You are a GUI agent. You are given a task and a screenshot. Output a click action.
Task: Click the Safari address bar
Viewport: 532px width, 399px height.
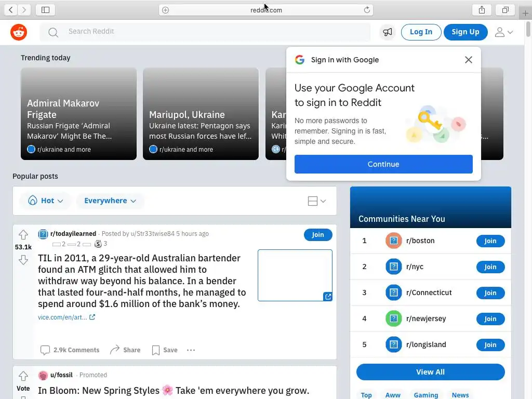pos(266,10)
